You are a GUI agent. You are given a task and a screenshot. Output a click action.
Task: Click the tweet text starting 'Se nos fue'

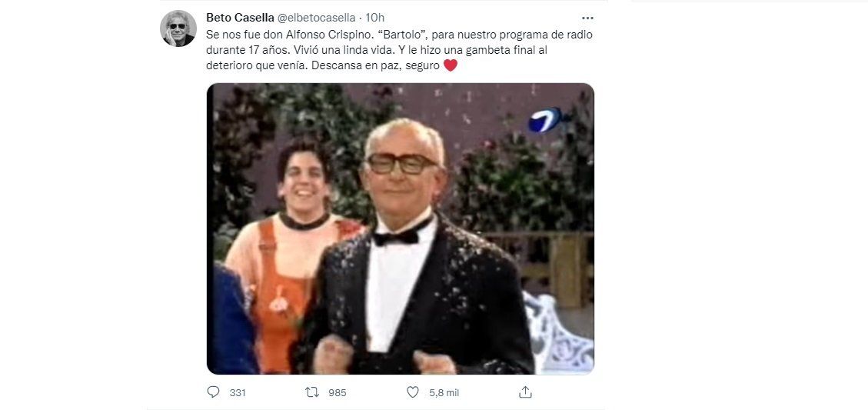point(399,50)
